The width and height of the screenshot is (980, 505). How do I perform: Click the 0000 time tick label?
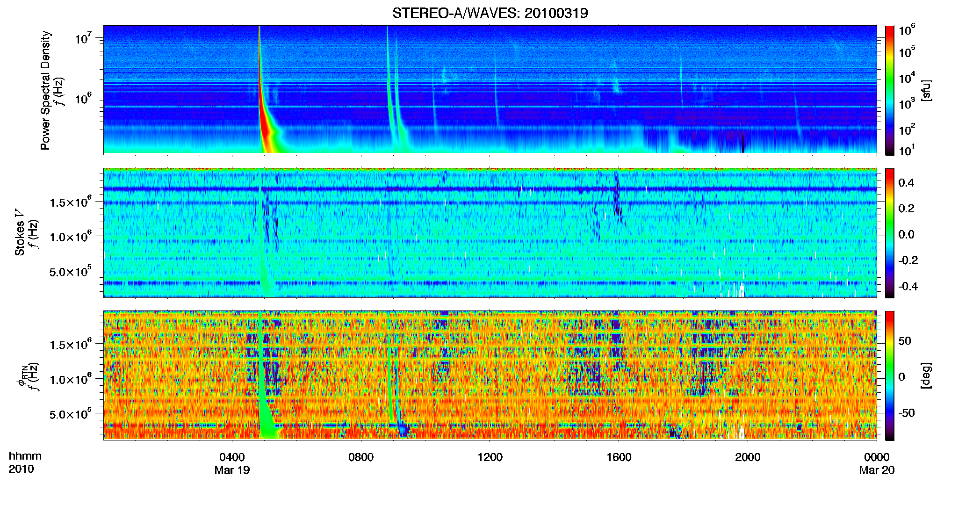tap(877, 457)
